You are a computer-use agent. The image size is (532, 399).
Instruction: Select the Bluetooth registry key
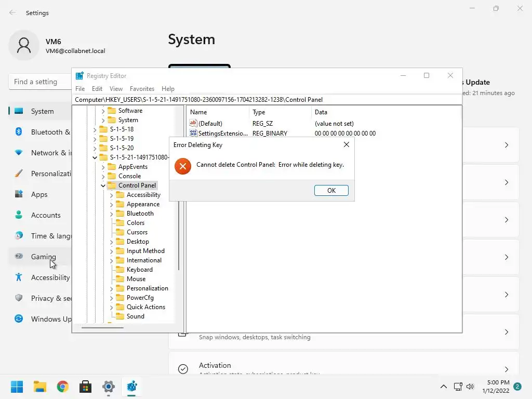[140, 214]
